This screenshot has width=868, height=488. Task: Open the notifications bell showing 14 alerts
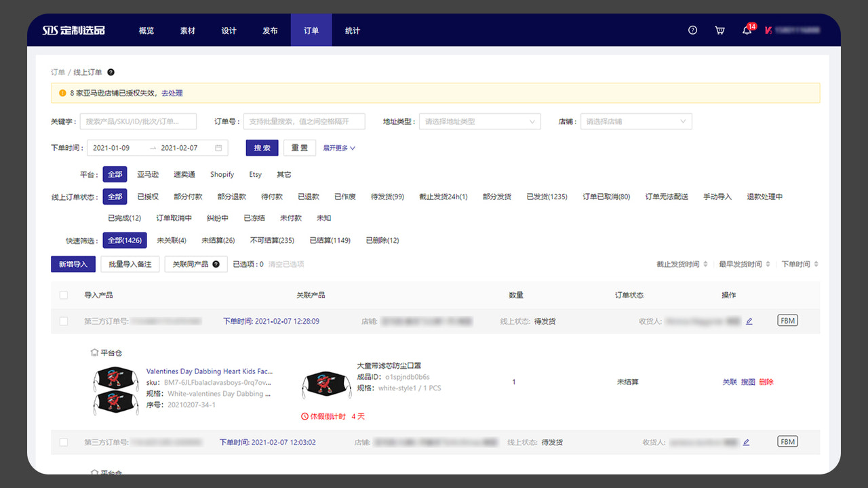(745, 31)
